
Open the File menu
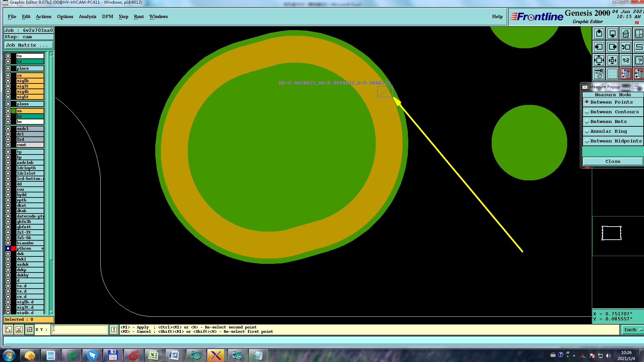tap(12, 16)
